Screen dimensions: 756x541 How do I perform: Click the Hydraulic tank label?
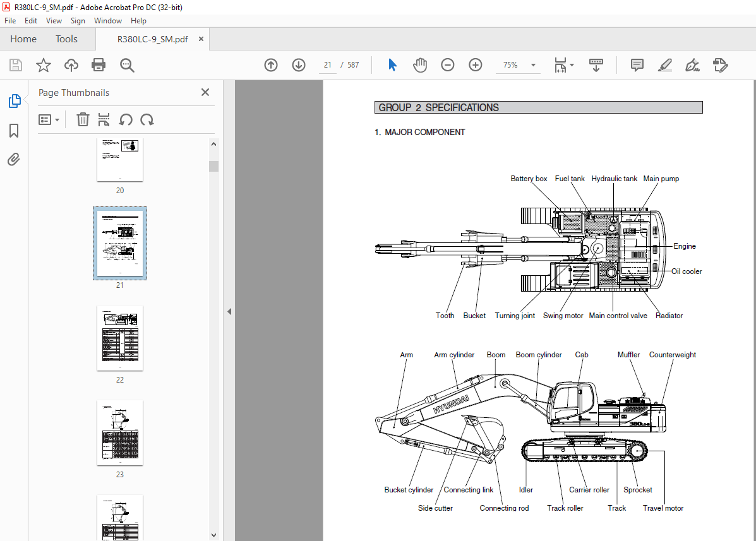[x=615, y=179]
